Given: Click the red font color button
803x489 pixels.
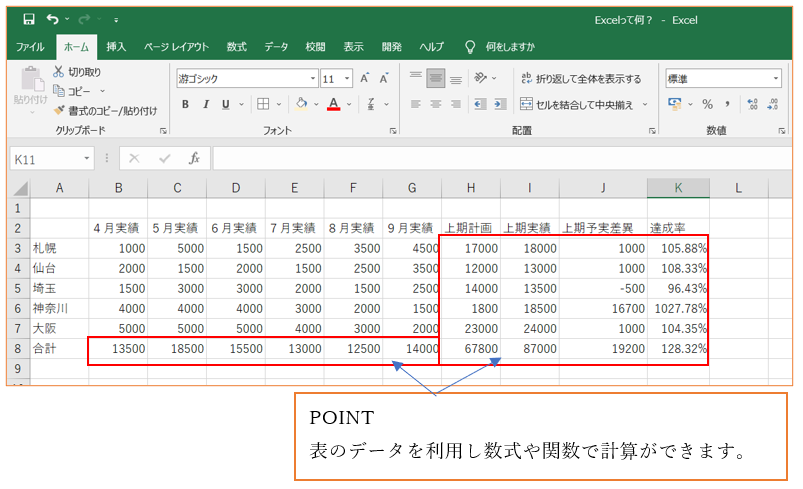Looking at the screenshot, I should [334, 104].
